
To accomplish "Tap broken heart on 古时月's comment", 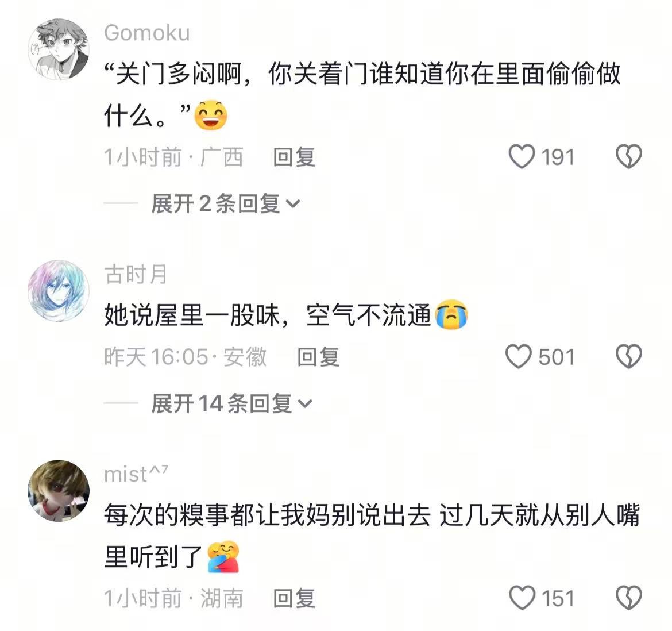I will click(x=629, y=357).
